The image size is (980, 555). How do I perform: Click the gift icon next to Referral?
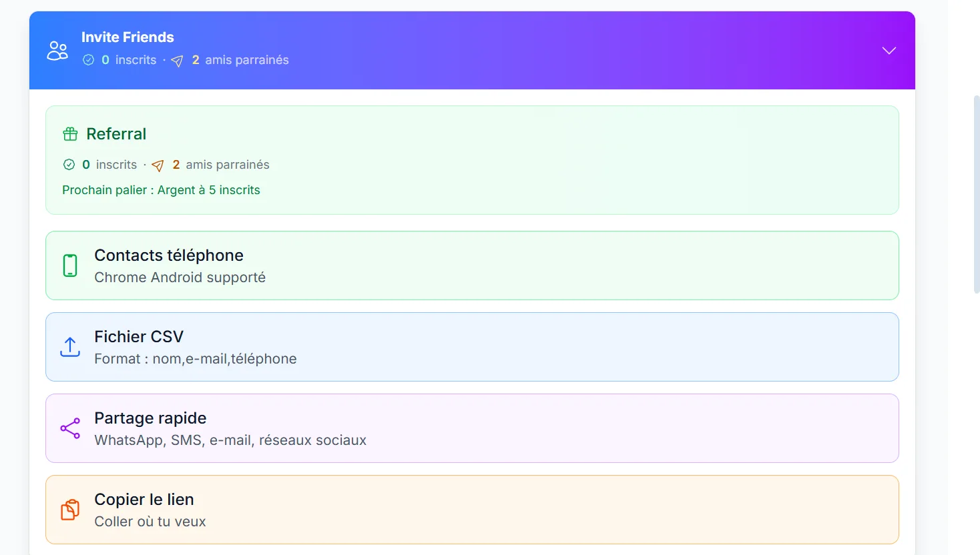click(70, 134)
